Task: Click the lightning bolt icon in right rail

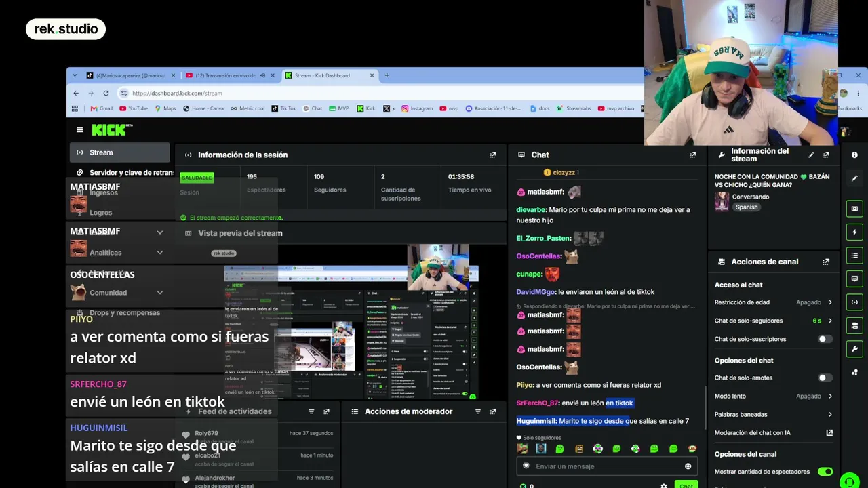Action: point(854,232)
